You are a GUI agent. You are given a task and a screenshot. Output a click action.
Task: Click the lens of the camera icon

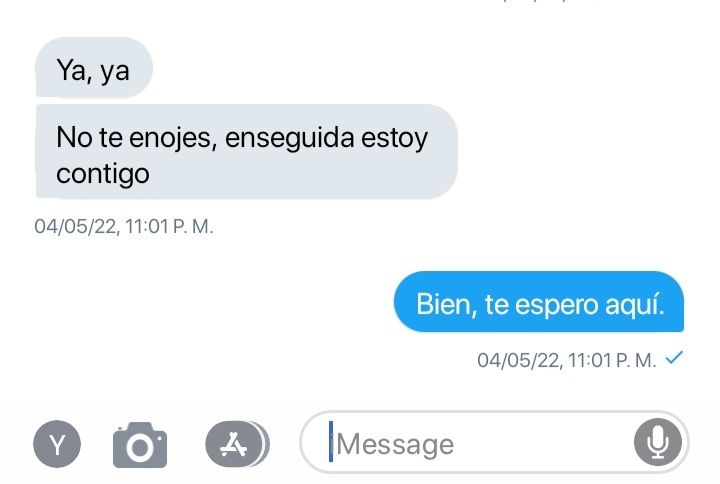(x=140, y=448)
